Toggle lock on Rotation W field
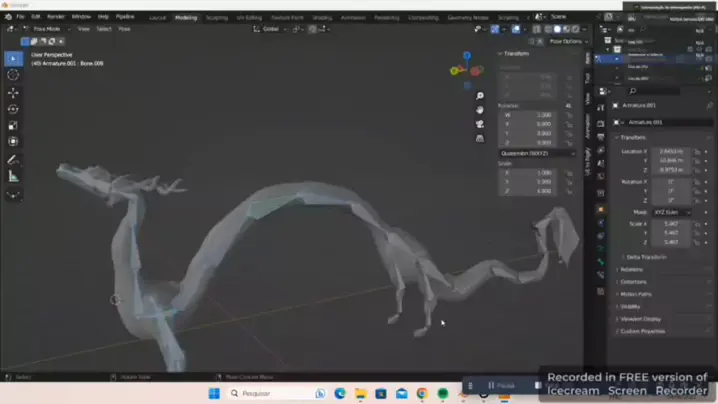The width and height of the screenshot is (718, 404). tap(569, 115)
